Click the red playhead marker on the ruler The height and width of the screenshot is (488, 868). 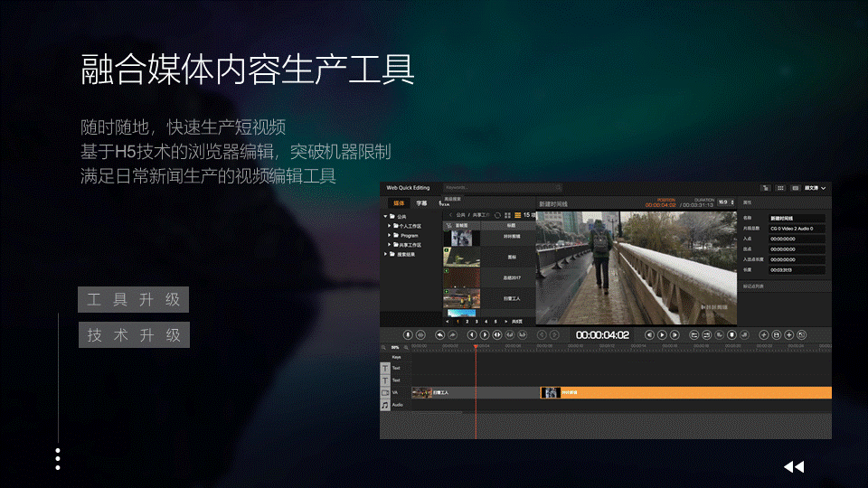(476, 347)
